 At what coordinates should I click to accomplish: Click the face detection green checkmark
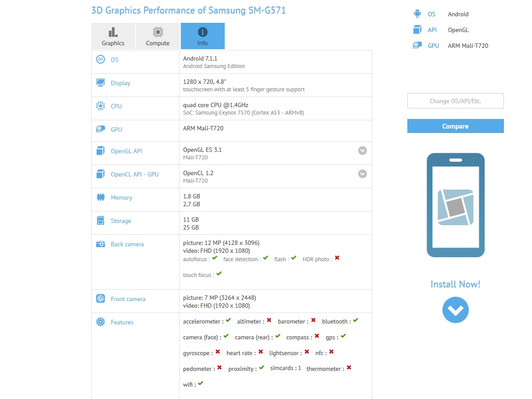[265, 258]
